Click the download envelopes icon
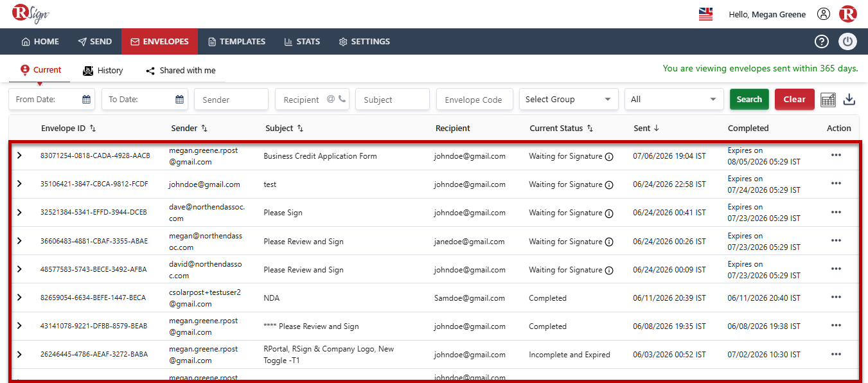Viewport: 868px width, 383px height. click(x=849, y=100)
